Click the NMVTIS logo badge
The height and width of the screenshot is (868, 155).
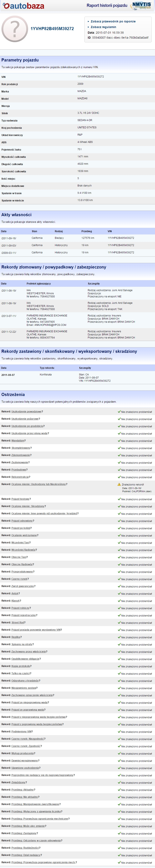point(141,6)
